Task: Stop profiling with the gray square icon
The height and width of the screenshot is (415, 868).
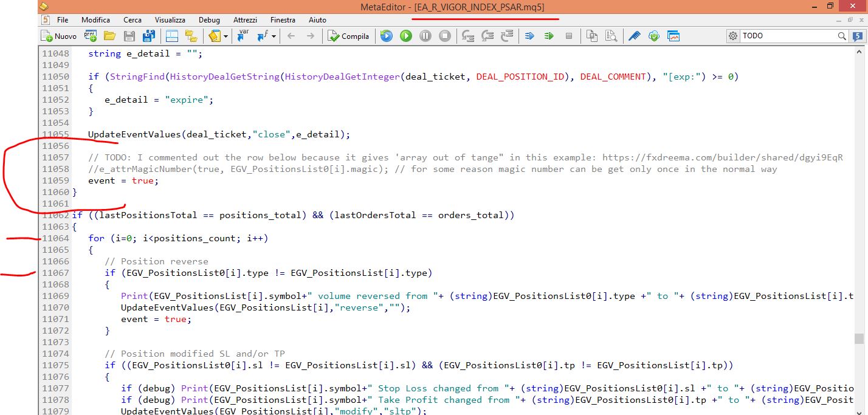Action: point(569,36)
